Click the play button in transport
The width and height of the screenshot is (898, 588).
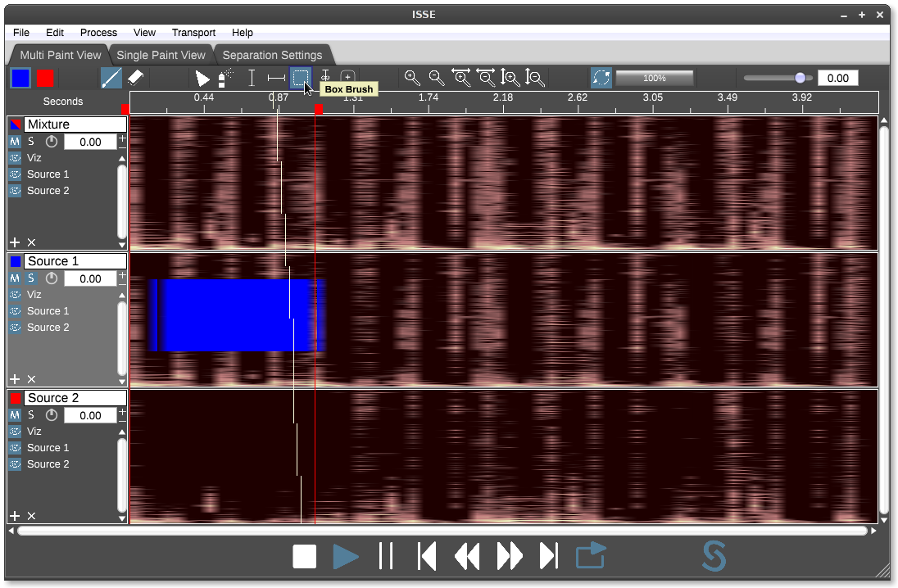[x=346, y=557]
